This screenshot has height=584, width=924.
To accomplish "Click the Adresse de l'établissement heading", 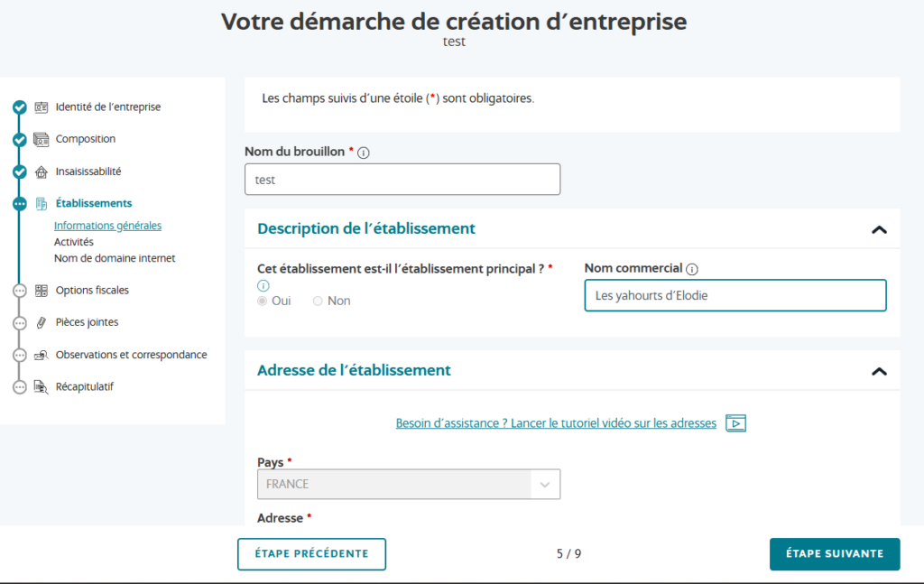I will tap(354, 371).
